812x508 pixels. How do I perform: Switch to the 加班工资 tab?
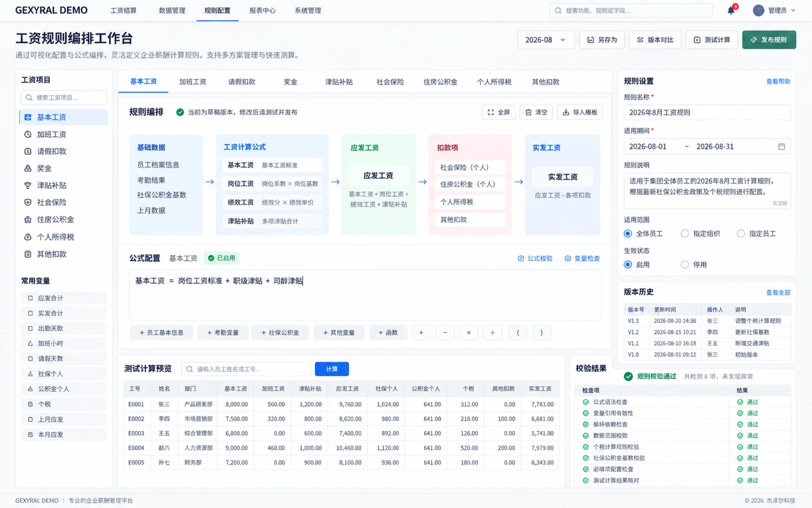point(193,82)
